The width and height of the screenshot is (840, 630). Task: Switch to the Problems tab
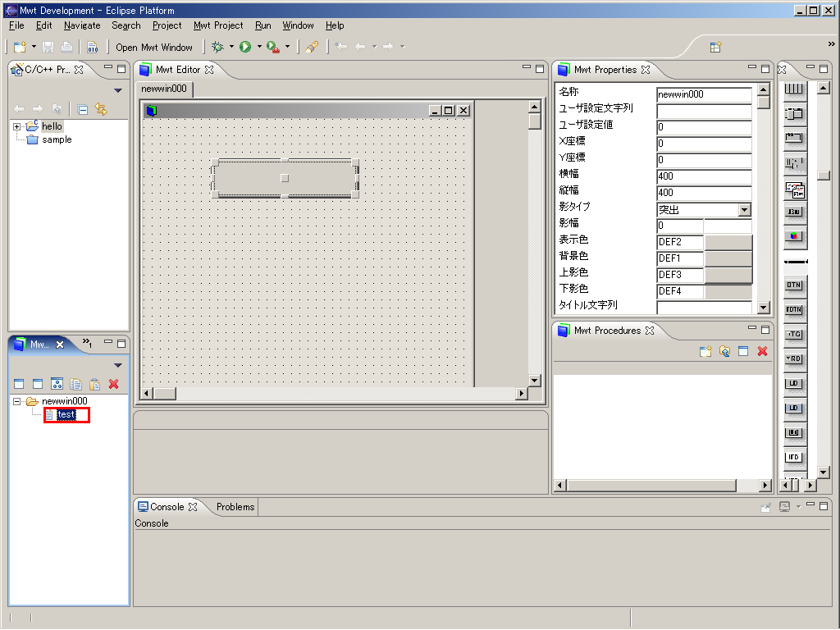click(235, 507)
